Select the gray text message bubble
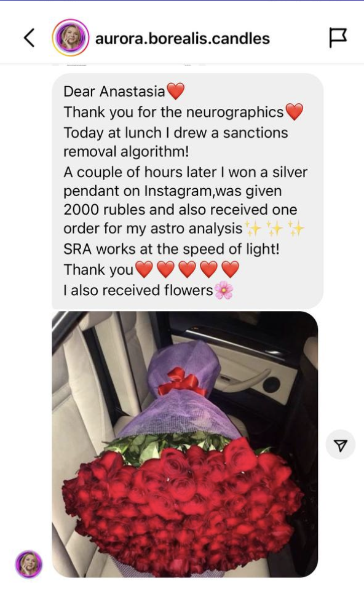The width and height of the screenshot is (364, 589). [188, 191]
